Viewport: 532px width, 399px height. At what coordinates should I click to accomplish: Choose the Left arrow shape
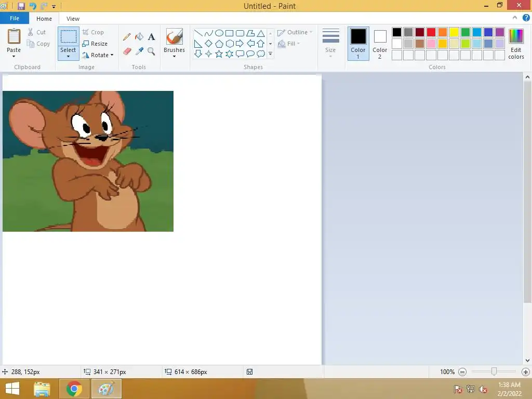(250, 44)
